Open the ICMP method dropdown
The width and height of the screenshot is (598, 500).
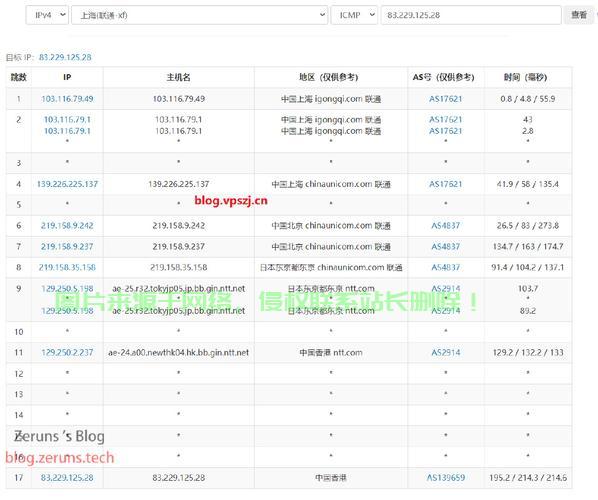(354, 15)
